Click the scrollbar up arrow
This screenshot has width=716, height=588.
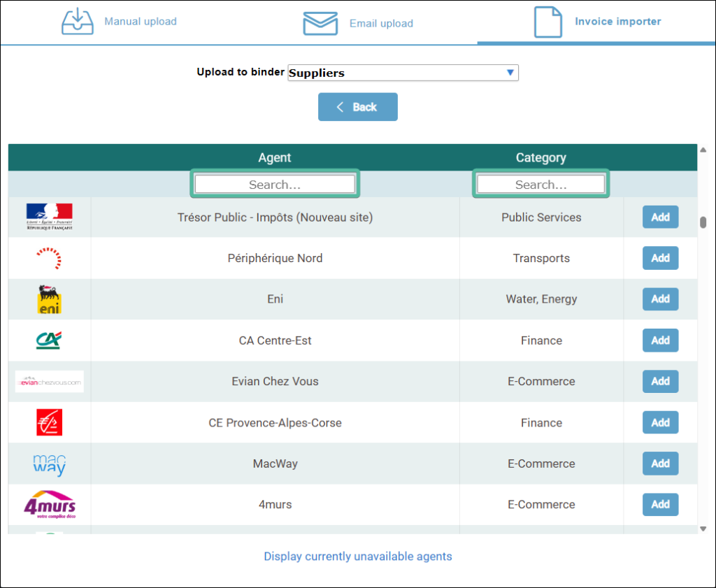[x=703, y=150]
